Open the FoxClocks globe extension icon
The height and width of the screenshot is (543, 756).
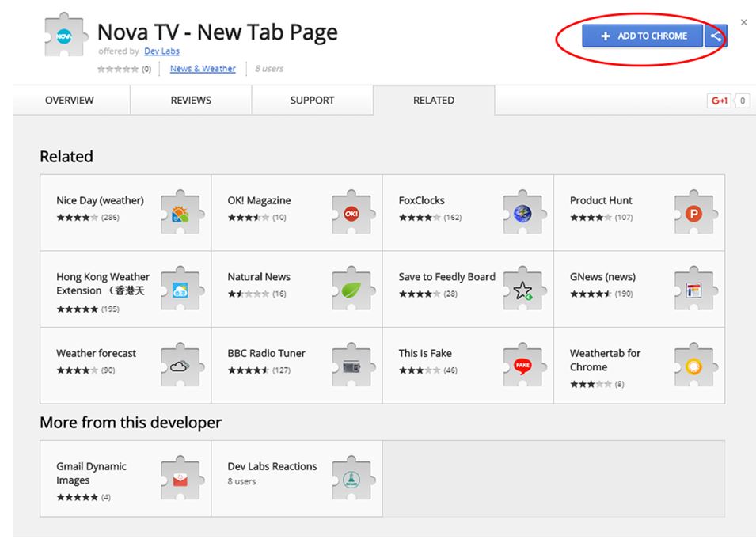click(x=525, y=212)
